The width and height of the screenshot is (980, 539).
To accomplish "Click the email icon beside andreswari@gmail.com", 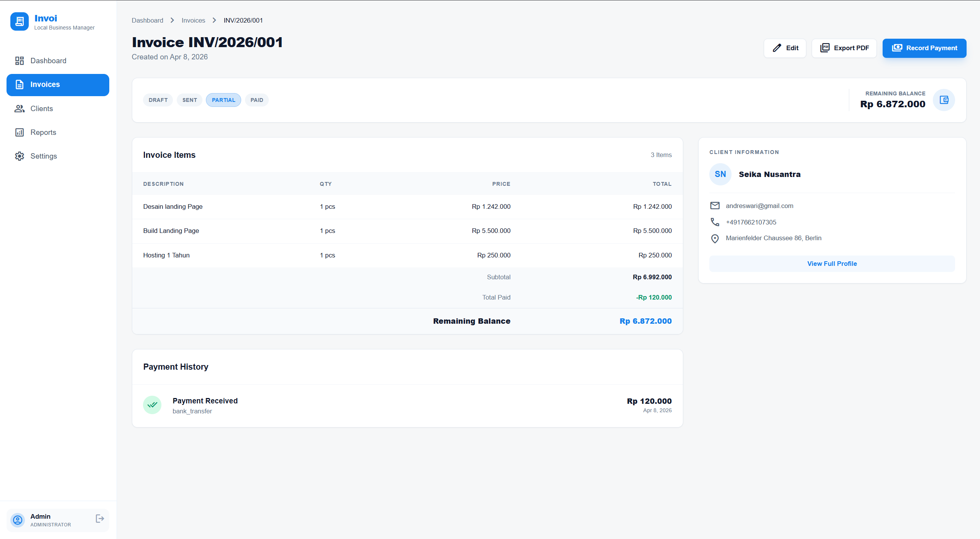I will click(x=714, y=205).
